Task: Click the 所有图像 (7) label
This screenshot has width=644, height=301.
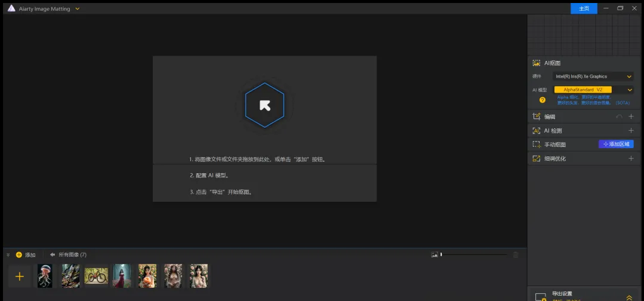Action: pyautogui.click(x=73, y=255)
